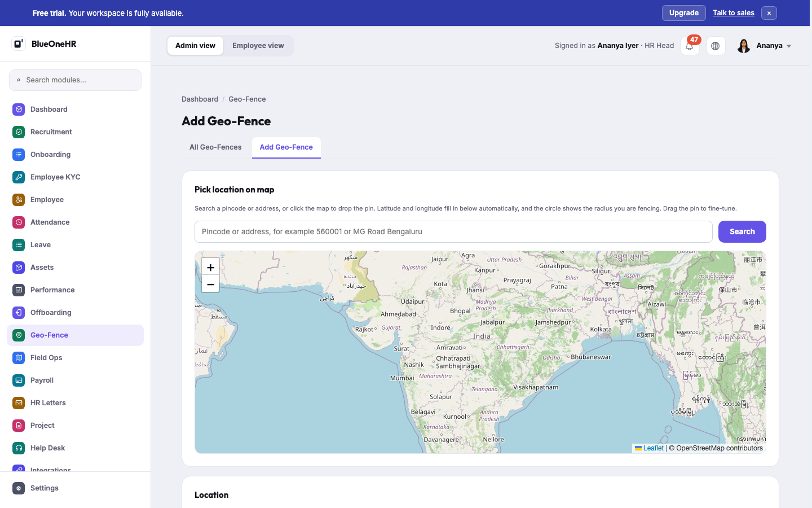Open Settings in the sidebar
Viewport: 812px width, 508px height.
pyautogui.click(x=75, y=488)
